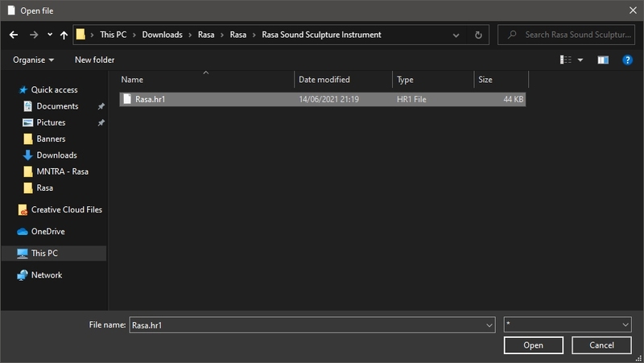This screenshot has height=363, width=644.
Task: Click the Change your view icon
Action: click(566, 60)
